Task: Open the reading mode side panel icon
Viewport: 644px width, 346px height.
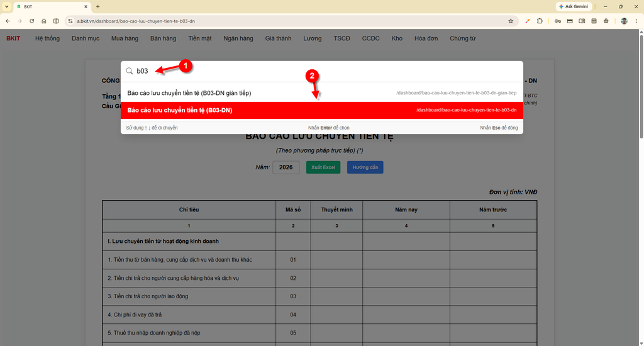Action: 582,21
